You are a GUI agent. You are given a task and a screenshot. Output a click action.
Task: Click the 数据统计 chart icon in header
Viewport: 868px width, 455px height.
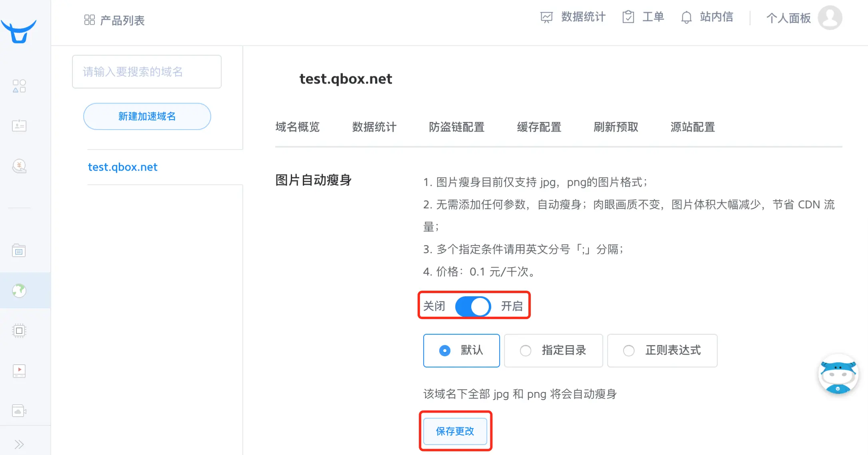(546, 17)
